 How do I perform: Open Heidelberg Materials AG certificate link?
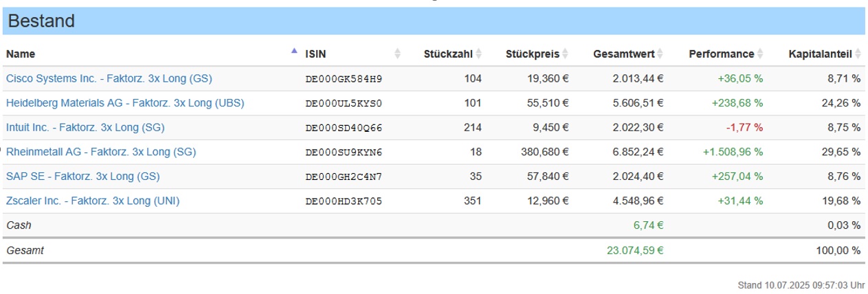click(125, 103)
